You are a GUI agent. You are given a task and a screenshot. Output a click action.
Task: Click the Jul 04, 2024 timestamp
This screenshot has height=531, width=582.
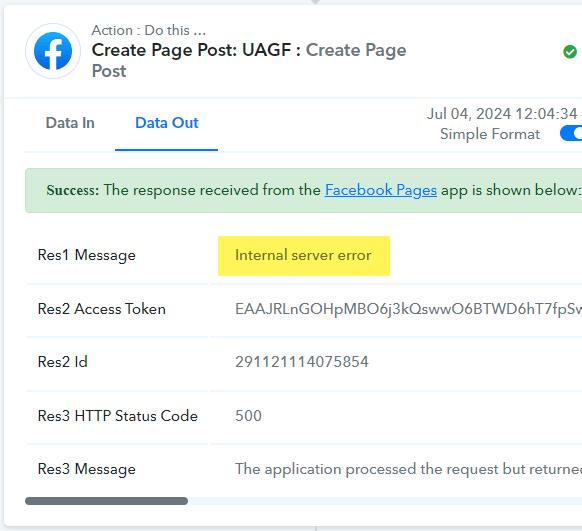pyautogui.click(x=502, y=114)
